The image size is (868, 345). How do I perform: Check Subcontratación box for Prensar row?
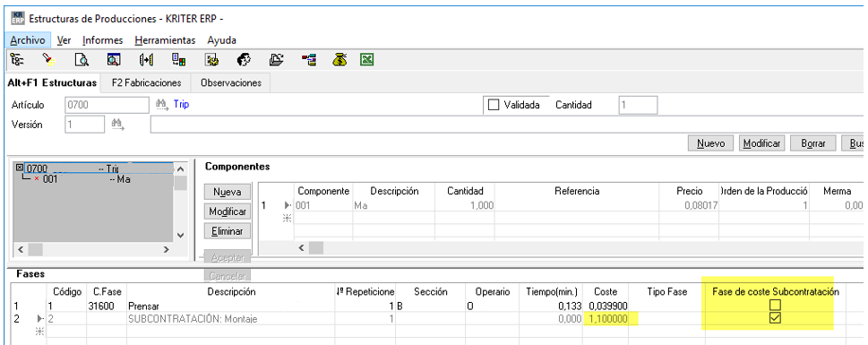[776, 305]
